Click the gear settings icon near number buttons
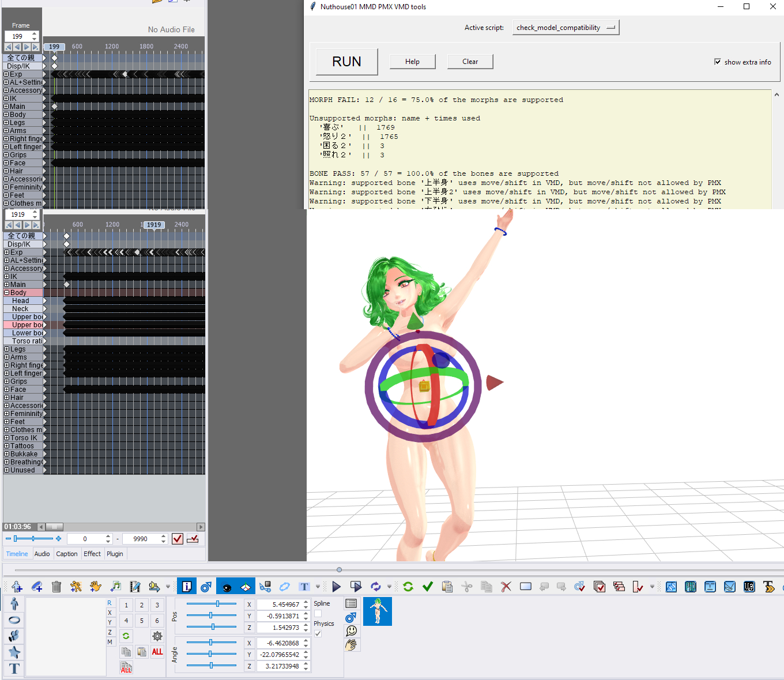The width and height of the screenshot is (784, 680). point(157,636)
